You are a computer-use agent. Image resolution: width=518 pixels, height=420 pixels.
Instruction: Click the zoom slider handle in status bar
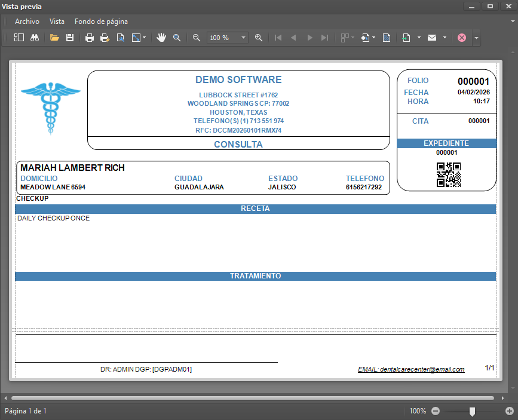(472, 411)
